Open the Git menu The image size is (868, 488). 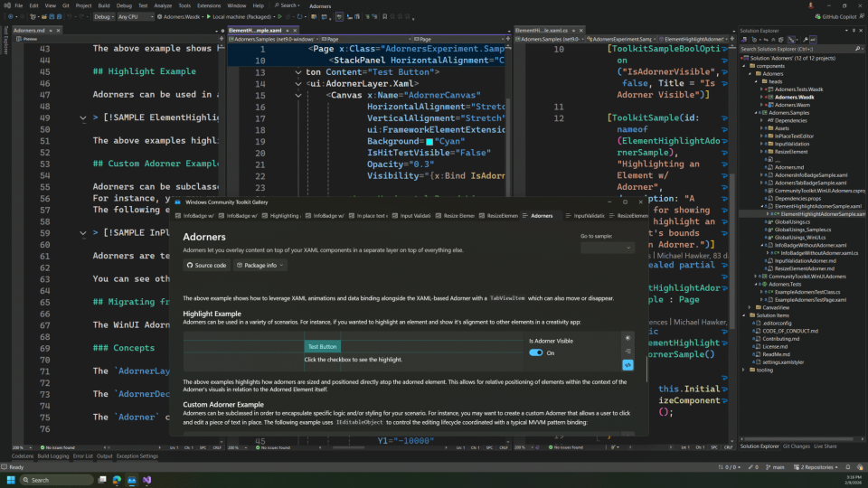pyautogui.click(x=66, y=5)
